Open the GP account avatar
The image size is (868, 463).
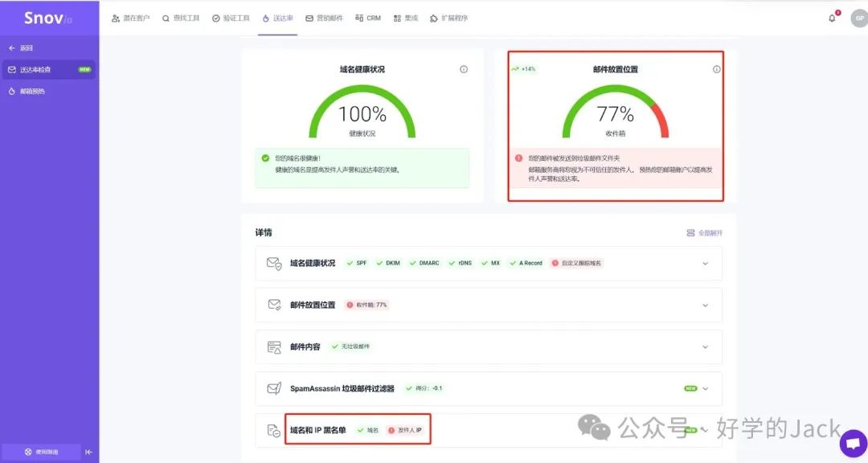click(859, 18)
